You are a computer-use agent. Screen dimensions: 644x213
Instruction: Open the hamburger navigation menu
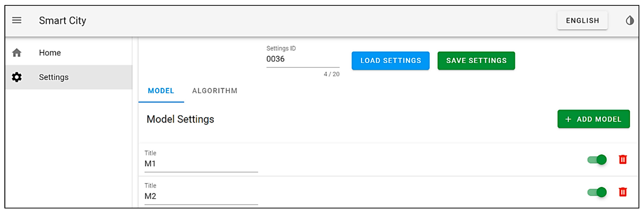(17, 20)
